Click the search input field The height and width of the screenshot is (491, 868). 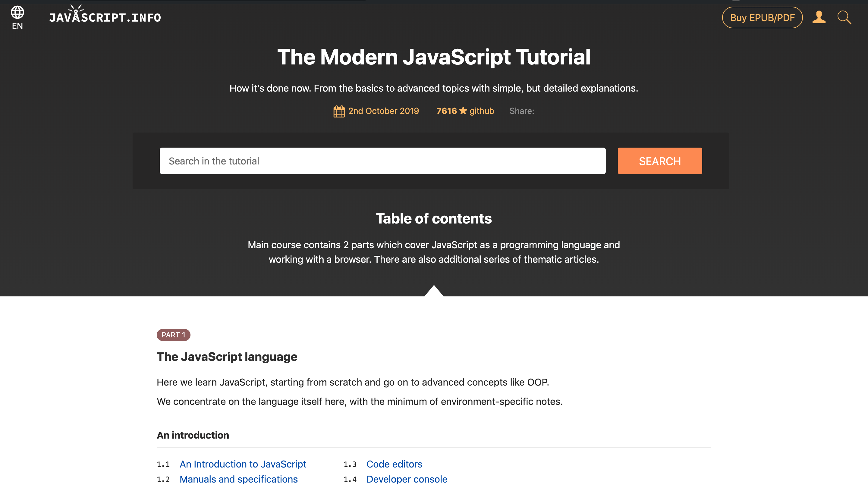(383, 161)
